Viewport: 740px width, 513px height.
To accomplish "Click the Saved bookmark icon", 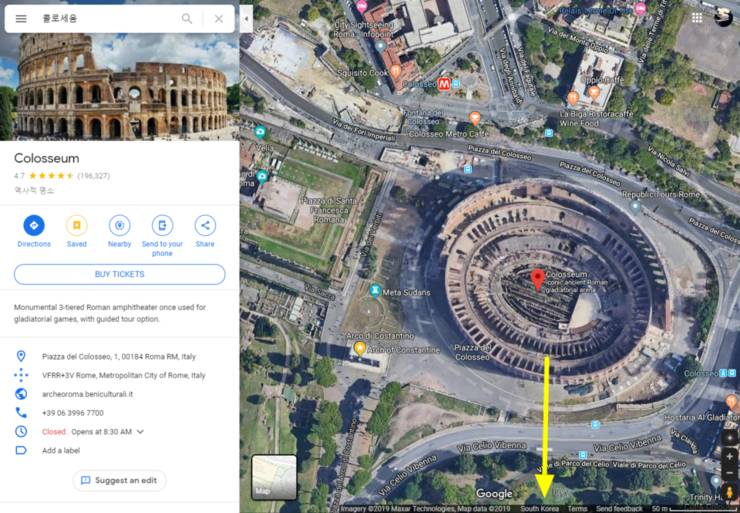I will point(77,226).
